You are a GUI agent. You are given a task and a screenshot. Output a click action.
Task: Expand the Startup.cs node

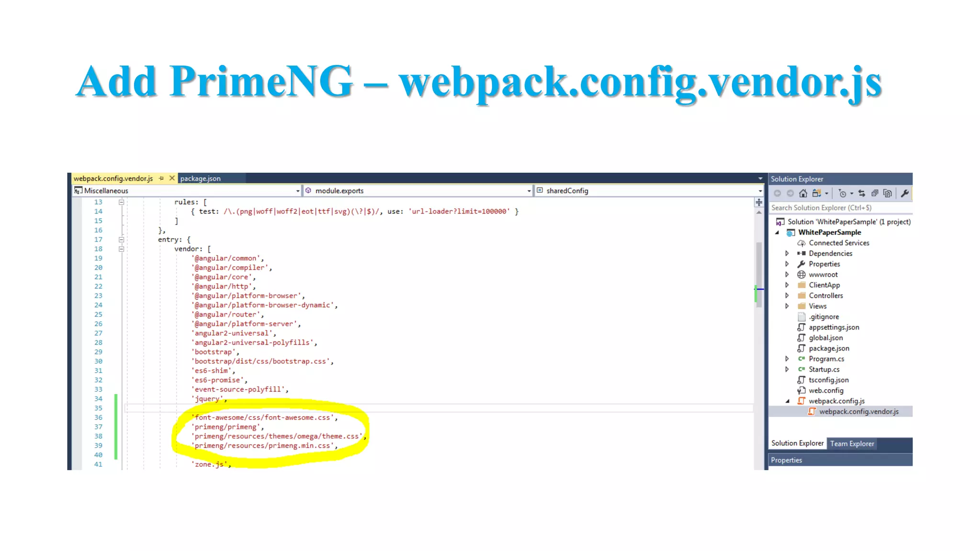787,369
